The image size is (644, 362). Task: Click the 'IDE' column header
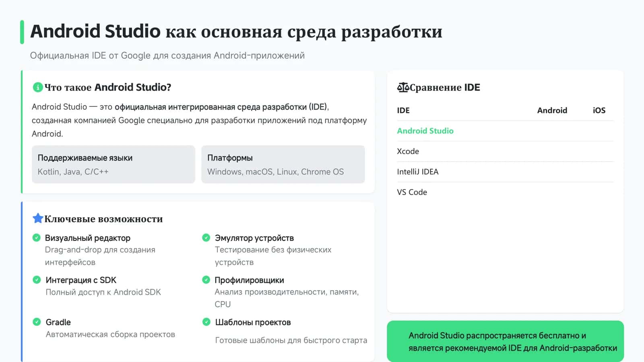(403, 110)
